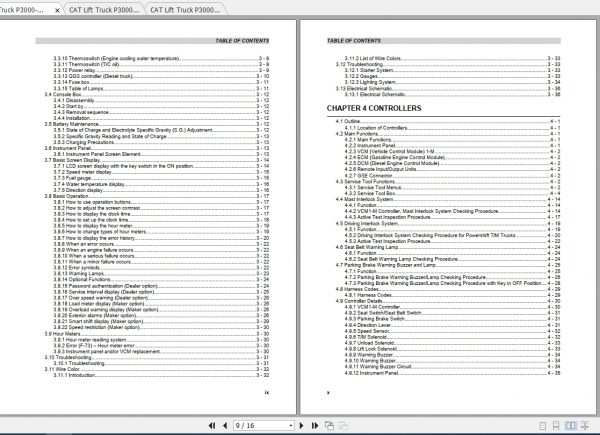Select continuous facing page layout
Viewport: 600px width, 435px height.
coord(585,425)
